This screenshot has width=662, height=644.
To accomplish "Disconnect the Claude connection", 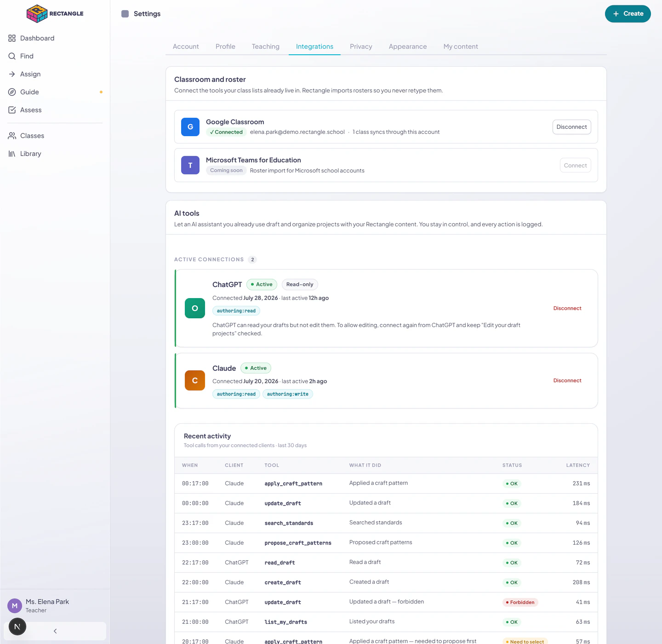I will [x=567, y=380].
